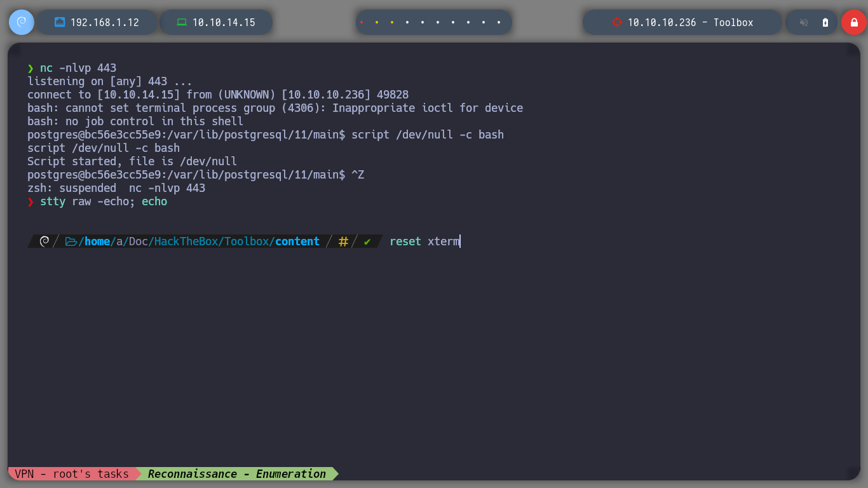Click the red prompt arrow before stty command
The image size is (868, 488).
tap(31, 201)
